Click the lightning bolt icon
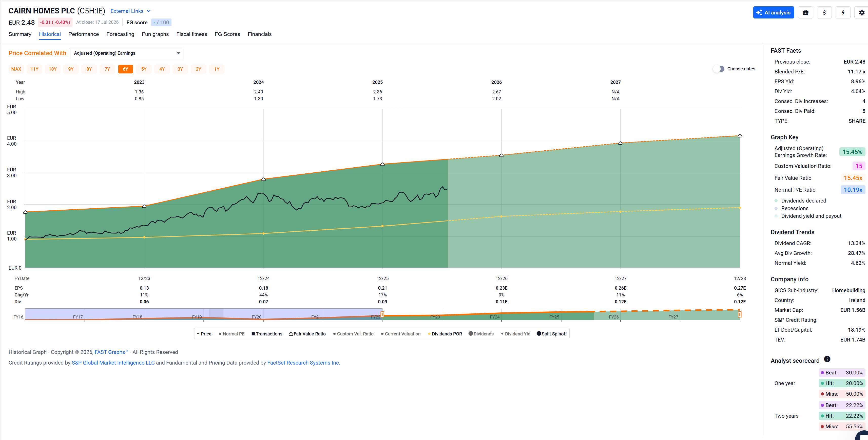The height and width of the screenshot is (440, 868). [x=843, y=12]
